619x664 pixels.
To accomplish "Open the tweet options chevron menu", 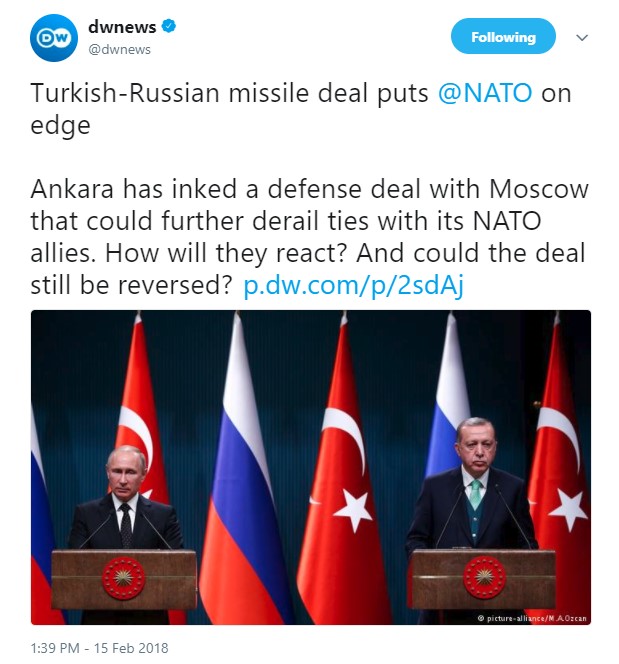I will coord(582,37).
